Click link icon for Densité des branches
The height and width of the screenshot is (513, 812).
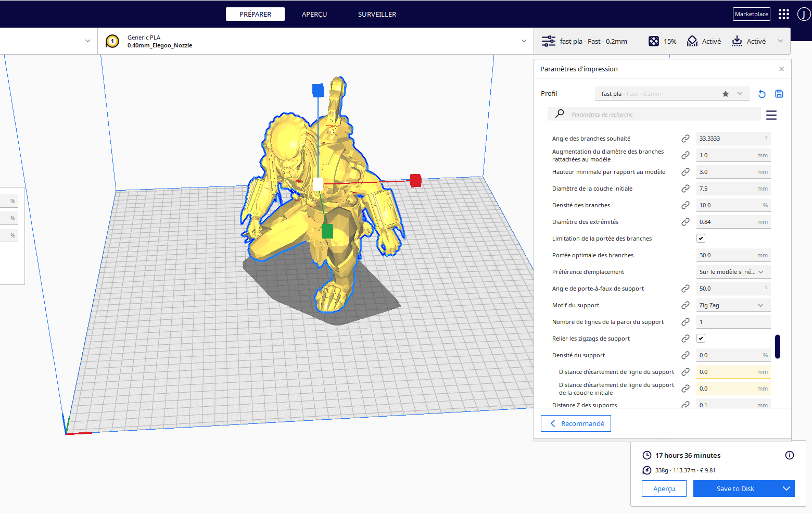686,205
